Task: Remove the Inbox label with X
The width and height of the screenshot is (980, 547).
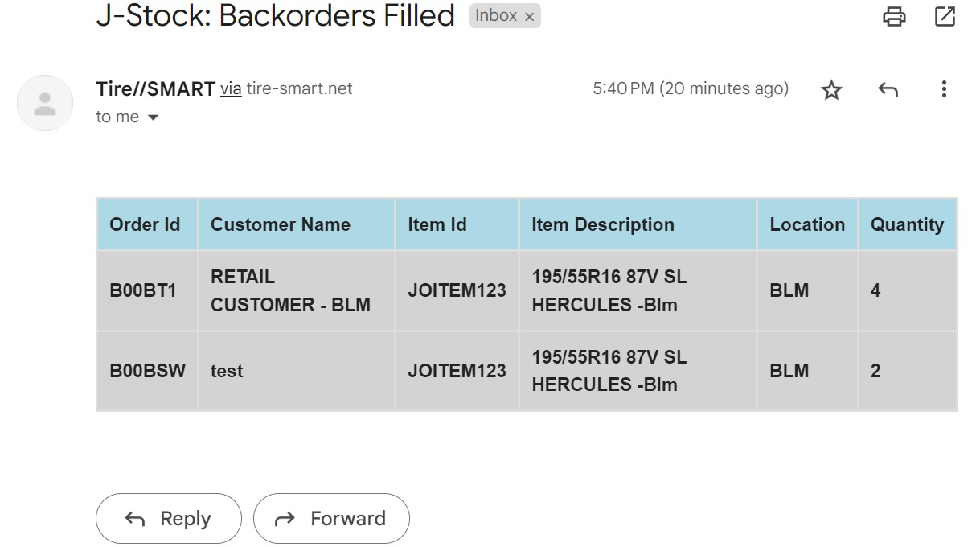Action: coord(529,17)
